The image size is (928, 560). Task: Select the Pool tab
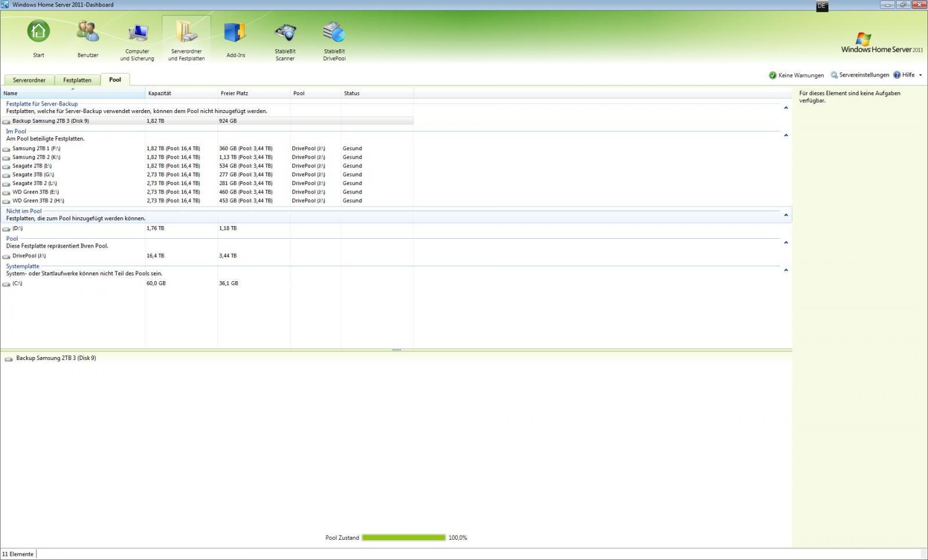point(115,79)
